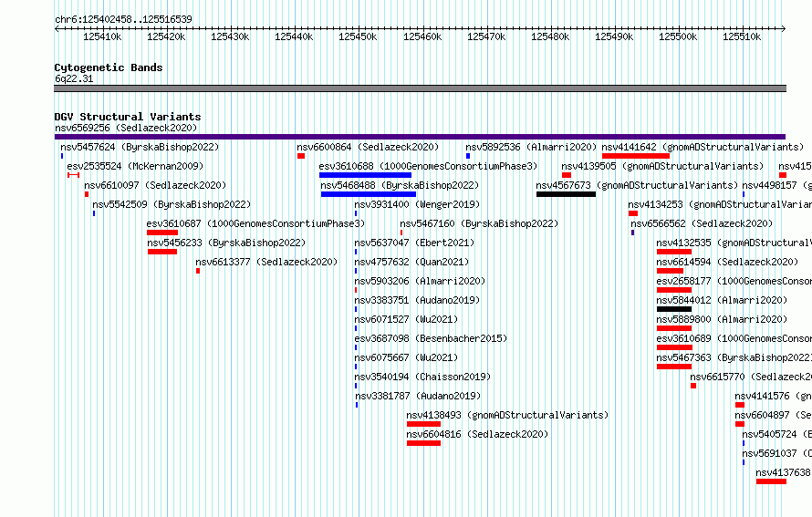Click red marker under nsv6600864
Viewport: 812px width, 517px height.
[301, 156]
